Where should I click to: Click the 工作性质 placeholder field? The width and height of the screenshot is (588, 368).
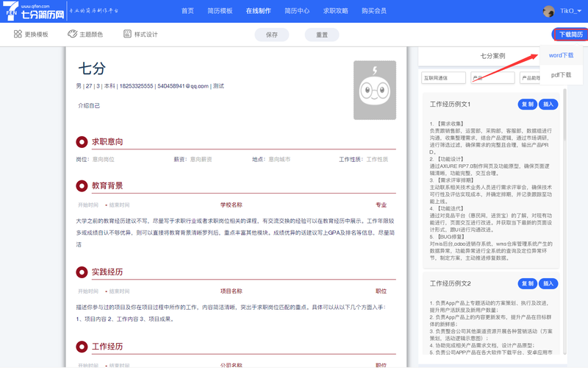(x=377, y=159)
